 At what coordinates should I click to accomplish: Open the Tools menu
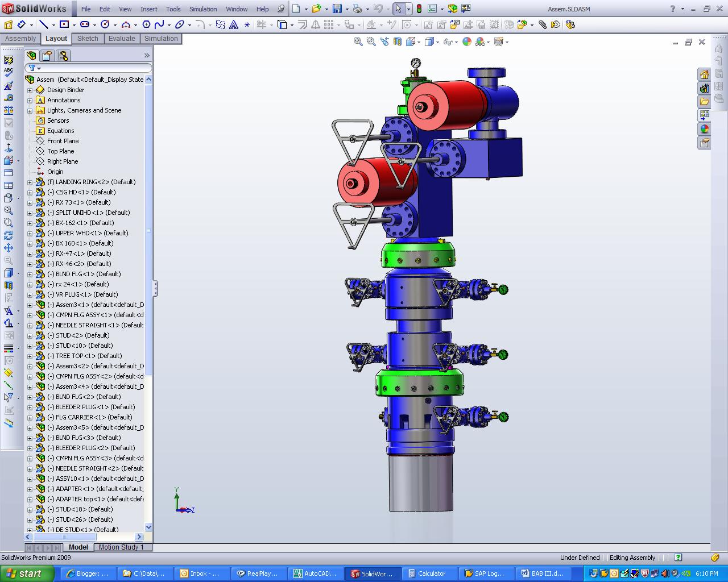[x=173, y=9]
